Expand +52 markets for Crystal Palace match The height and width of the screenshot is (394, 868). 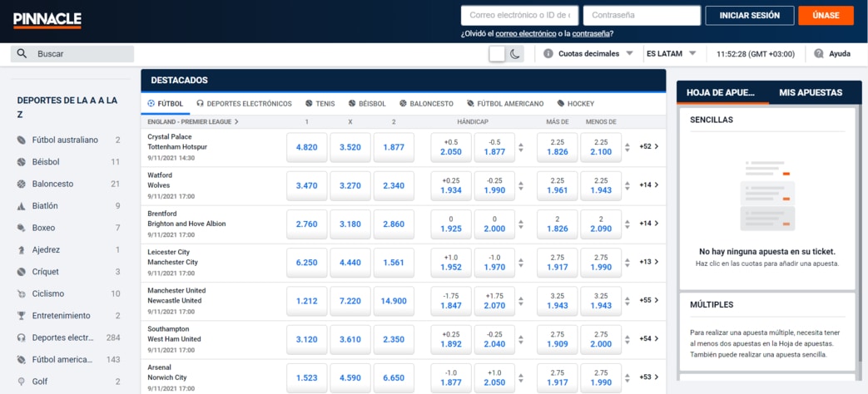point(649,147)
